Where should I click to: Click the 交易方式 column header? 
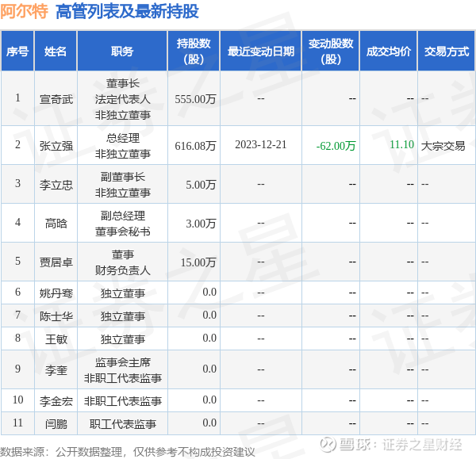(x=446, y=51)
